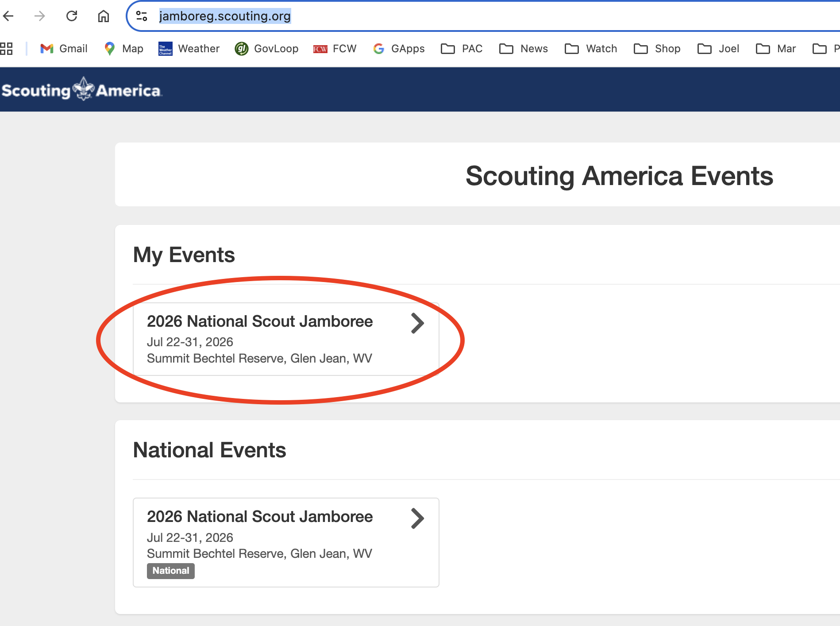Viewport: 840px width, 626px height.
Task: Open the Weather Channel bookmark
Action: coord(189,49)
